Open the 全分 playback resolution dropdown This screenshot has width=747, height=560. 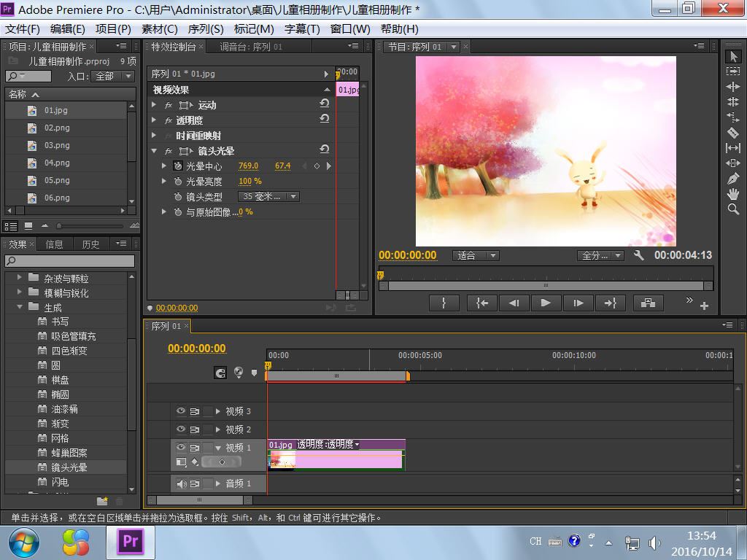coord(600,256)
